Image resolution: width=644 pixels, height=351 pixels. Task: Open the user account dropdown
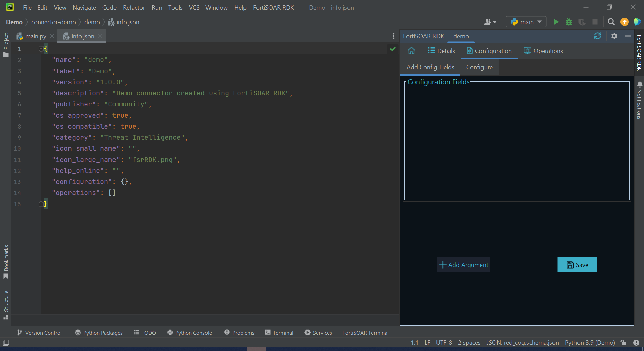(x=490, y=22)
